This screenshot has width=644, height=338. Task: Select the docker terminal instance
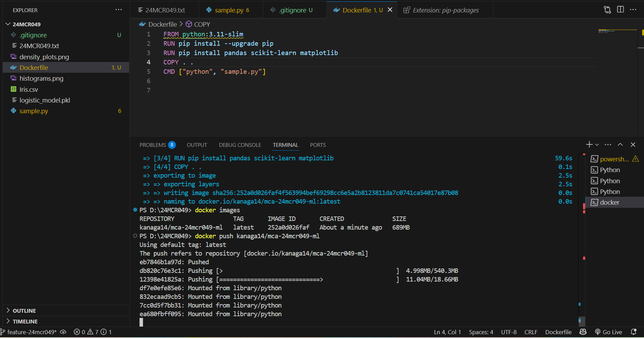[615, 202]
